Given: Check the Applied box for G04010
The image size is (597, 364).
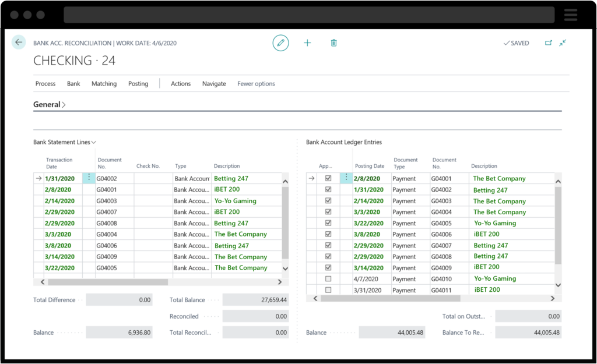Looking at the screenshot, I should click(328, 279).
